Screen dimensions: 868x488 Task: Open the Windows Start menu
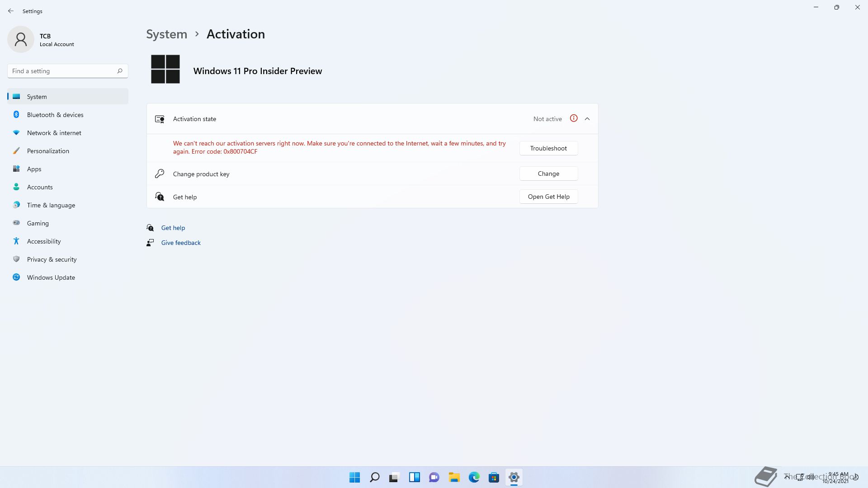(355, 477)
